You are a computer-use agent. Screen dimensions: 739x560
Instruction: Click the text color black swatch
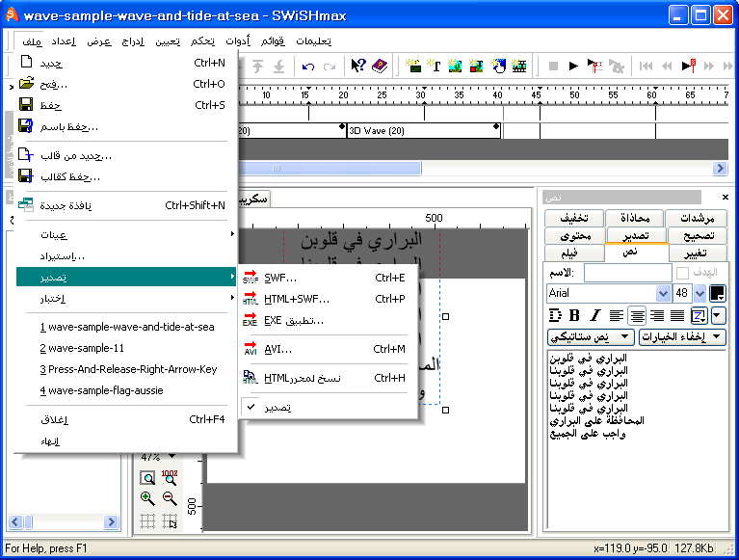tap(717, 293)
